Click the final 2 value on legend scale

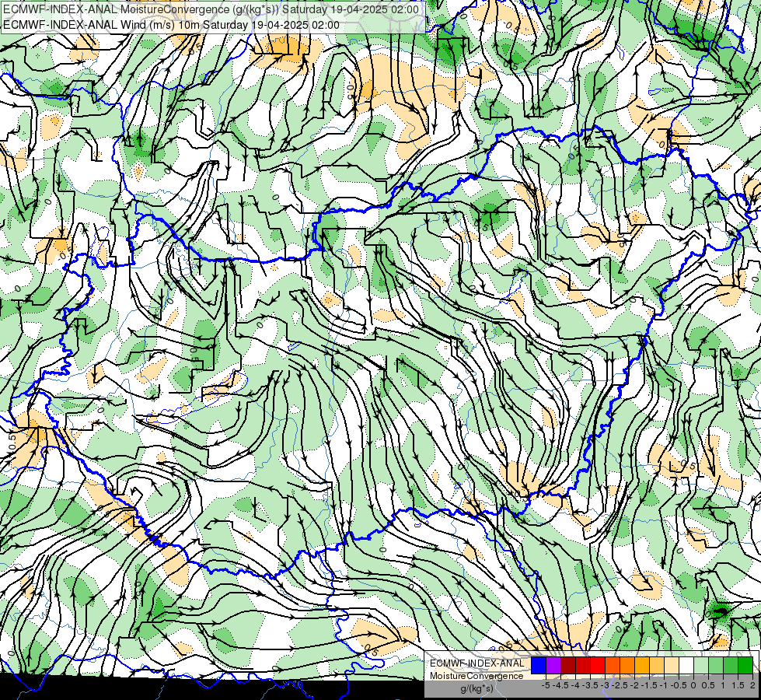tap(752, 685)
